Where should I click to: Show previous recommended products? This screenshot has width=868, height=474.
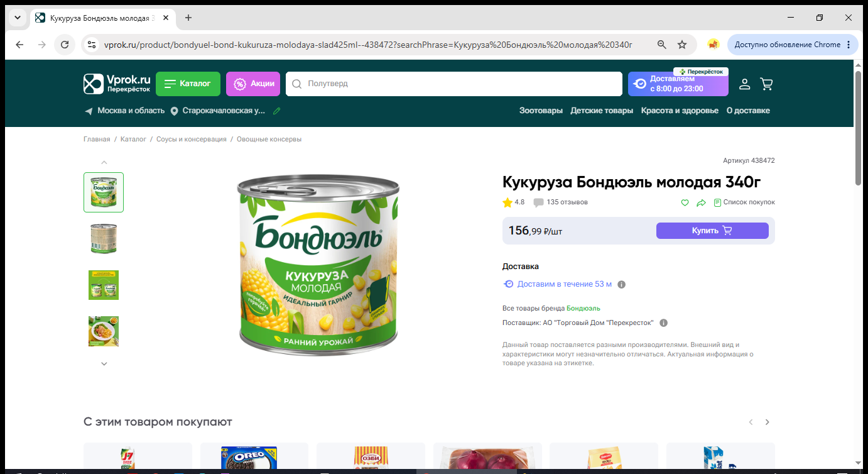tap(751, 422)
